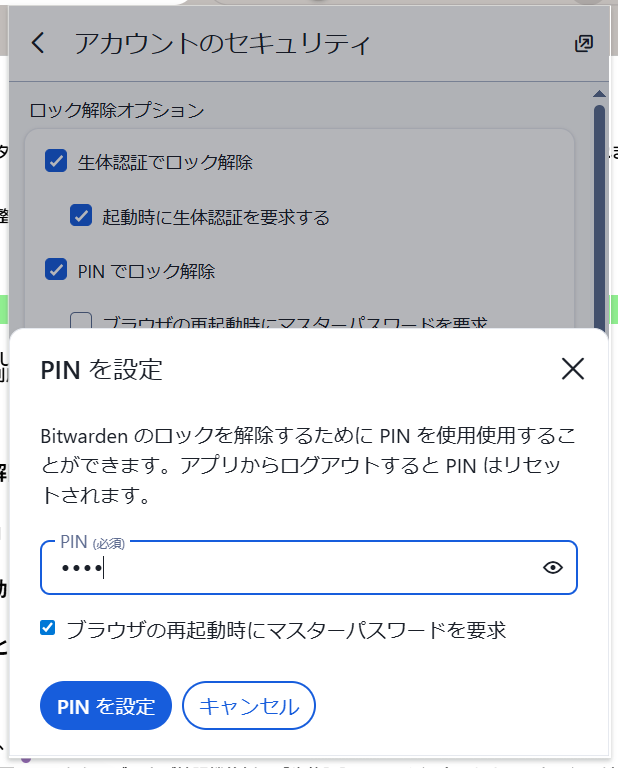This screenshot has width=618, height=768.
Task: Click the Bitwarden PIN description paragraph
Action: click(308, 466)
